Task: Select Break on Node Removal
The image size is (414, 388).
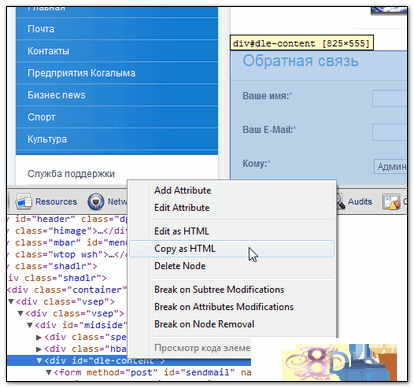Action: pos(204,324)
